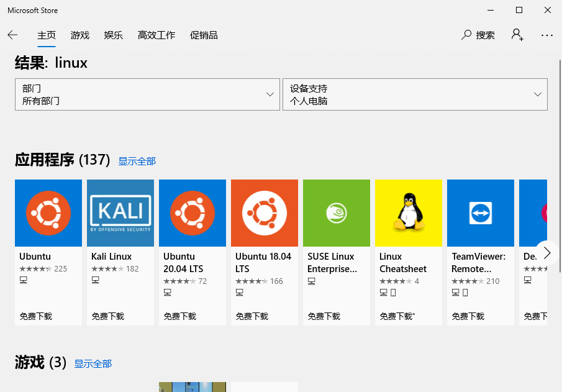562x392 pixels.
Task: Open the search magnifier icon
Action: pos(466,35)
